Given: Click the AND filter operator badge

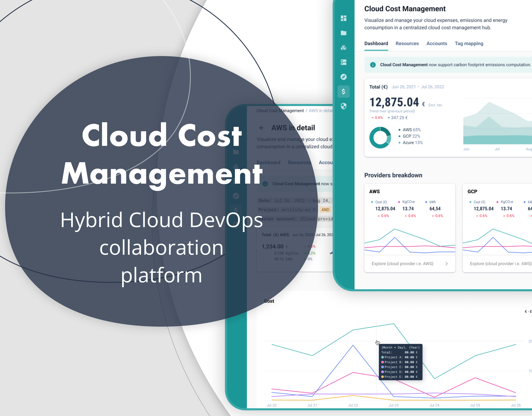Looking at the screenshot, I should pyautogui.click(x=325, y=210).
